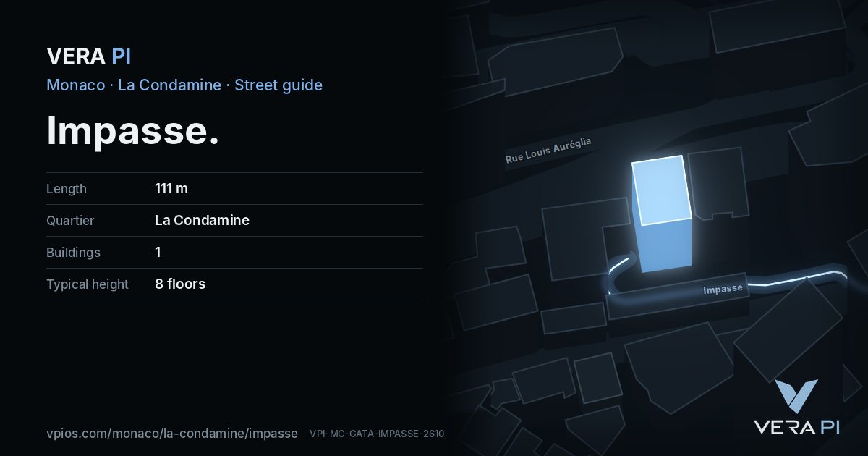Select the Quartier label
Image resolution: width=868 pixels, height=456 pixels.
coord(70,221)
